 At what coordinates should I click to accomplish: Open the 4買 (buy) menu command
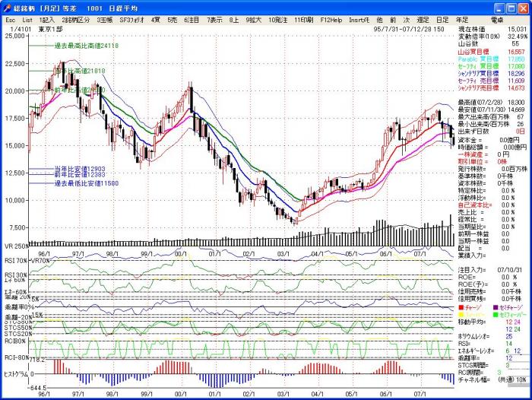155,18
